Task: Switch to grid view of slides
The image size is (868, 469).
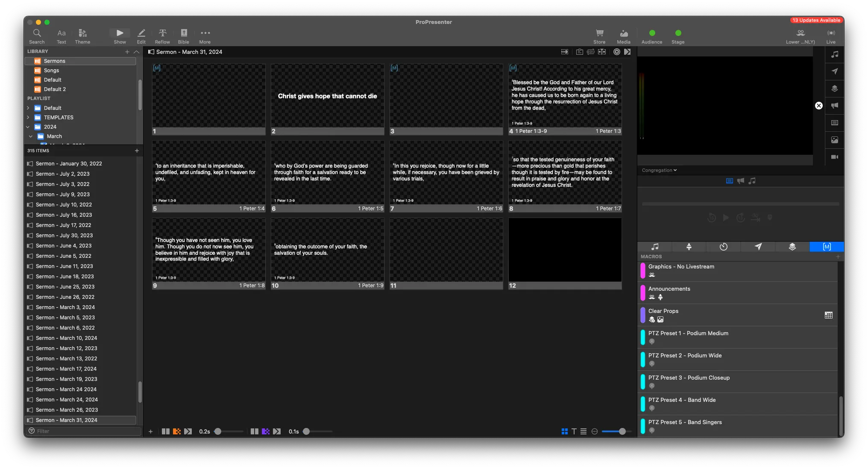Action: [x=564, y=431]
